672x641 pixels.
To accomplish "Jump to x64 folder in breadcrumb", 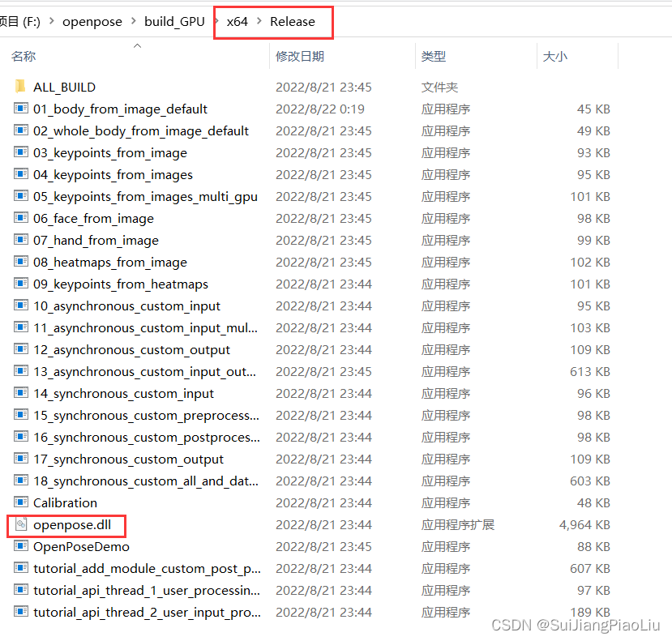I will pyautogui.click(x=237, y=21).
